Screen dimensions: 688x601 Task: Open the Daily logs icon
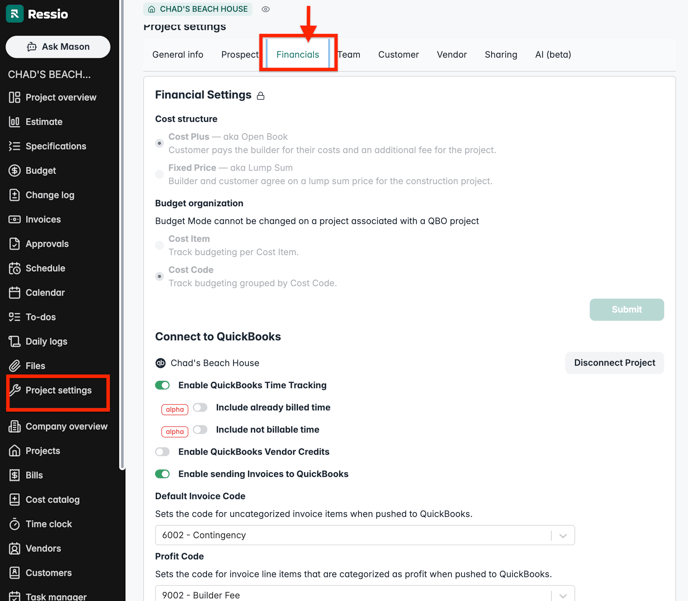14,341
